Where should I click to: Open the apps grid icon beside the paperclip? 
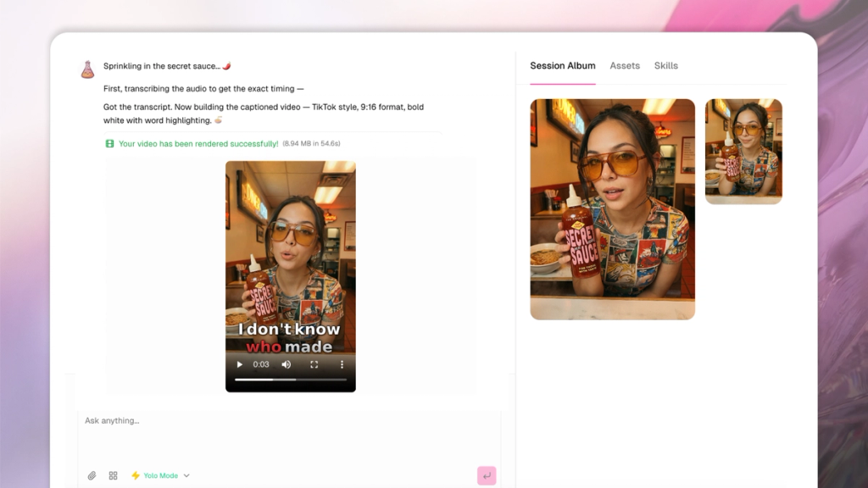coord(113,475)
